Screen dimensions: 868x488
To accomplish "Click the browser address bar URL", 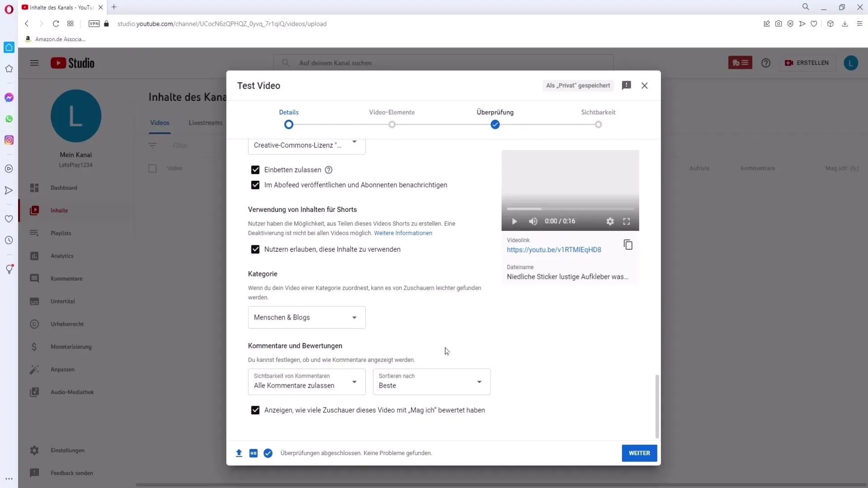I will [x=222, y=23].
